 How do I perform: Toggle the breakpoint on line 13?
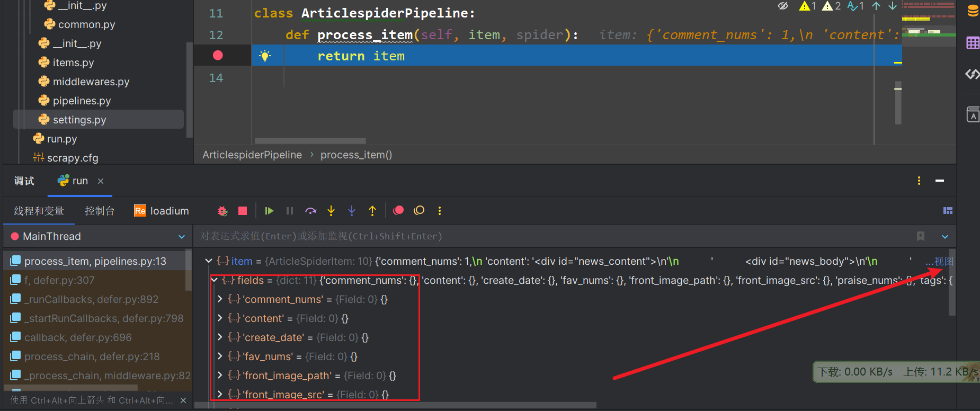click(218, 55)
